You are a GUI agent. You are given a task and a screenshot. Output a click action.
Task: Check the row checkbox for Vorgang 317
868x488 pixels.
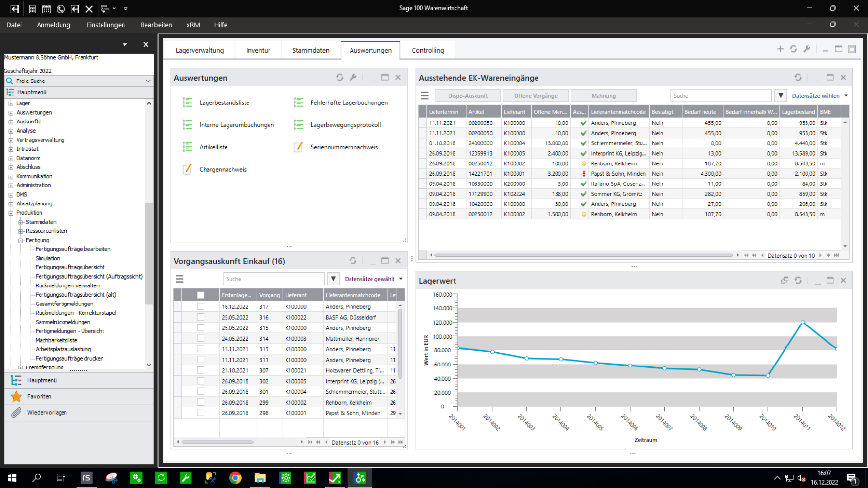click(x=200, y=306)
